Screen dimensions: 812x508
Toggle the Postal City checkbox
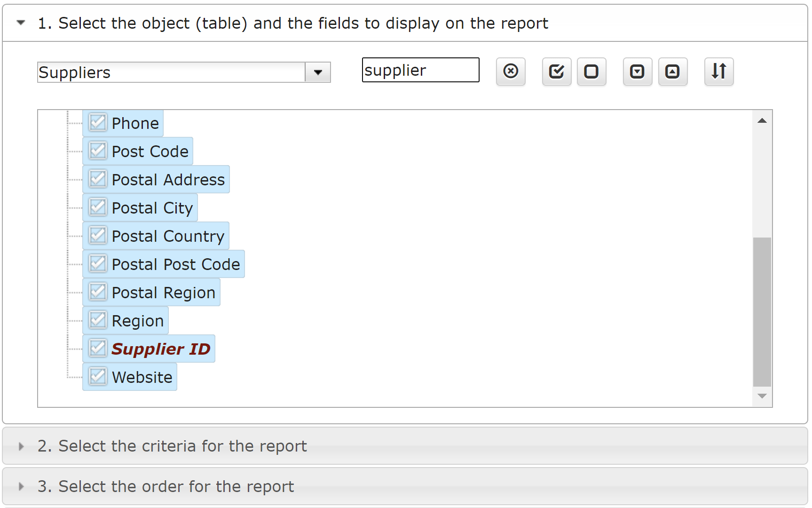(x=98, y=207)
